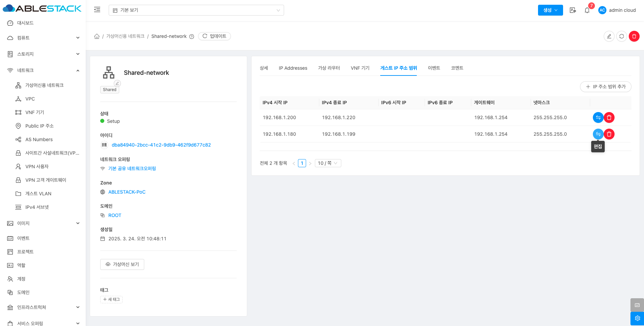
Task: Click the pencil edit network icon in header
Action: [x=609, y=36]
